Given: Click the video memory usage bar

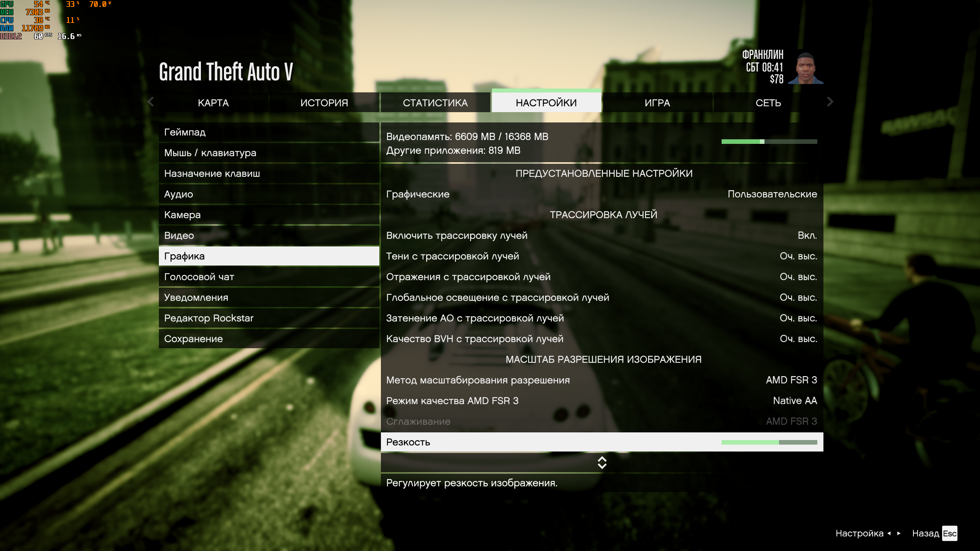Looking at the screenshot, I should [769, 142].
